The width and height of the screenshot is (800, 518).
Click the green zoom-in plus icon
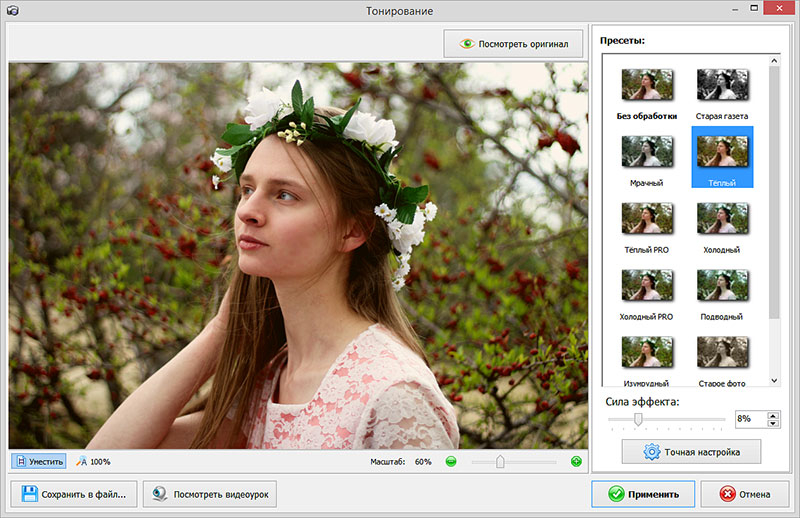576,462
